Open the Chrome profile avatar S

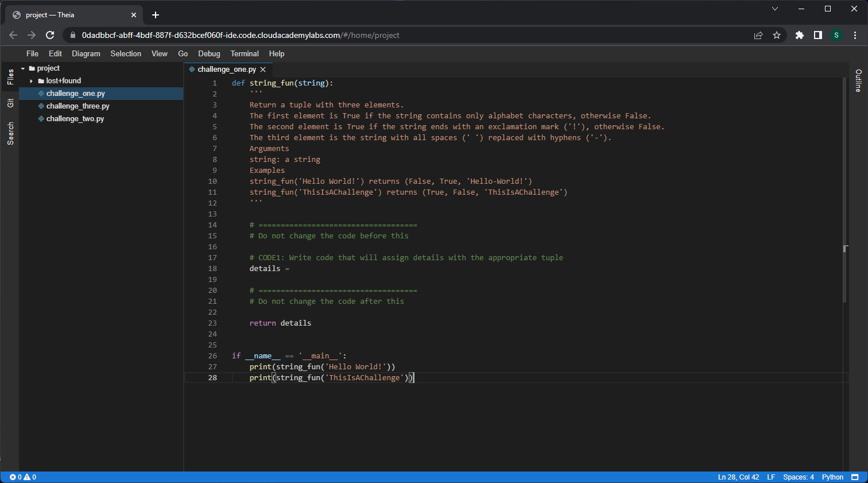[x=836, y=35]
